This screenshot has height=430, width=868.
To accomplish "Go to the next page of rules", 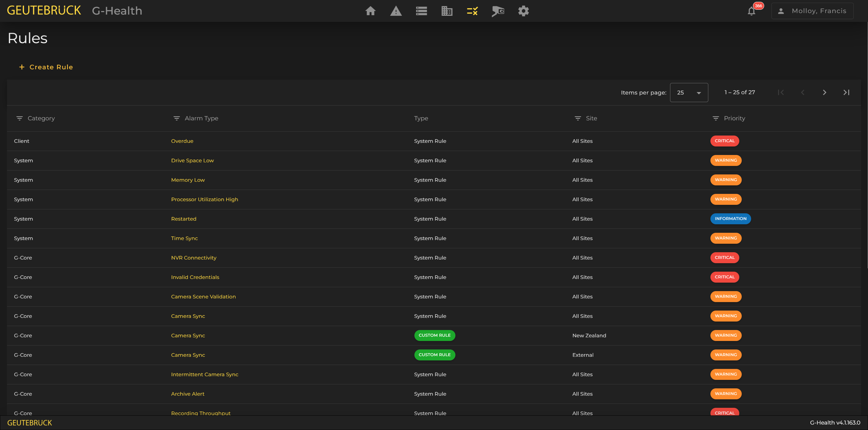I will (824, 92).
